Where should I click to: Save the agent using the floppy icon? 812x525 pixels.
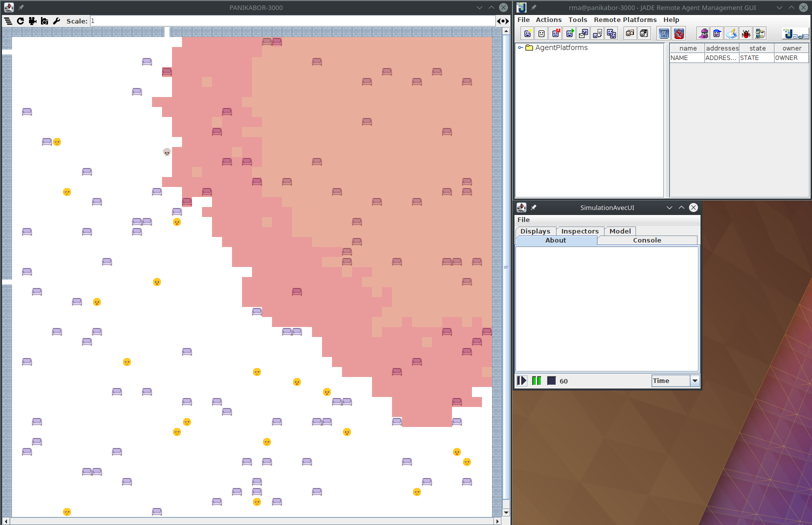644,33
